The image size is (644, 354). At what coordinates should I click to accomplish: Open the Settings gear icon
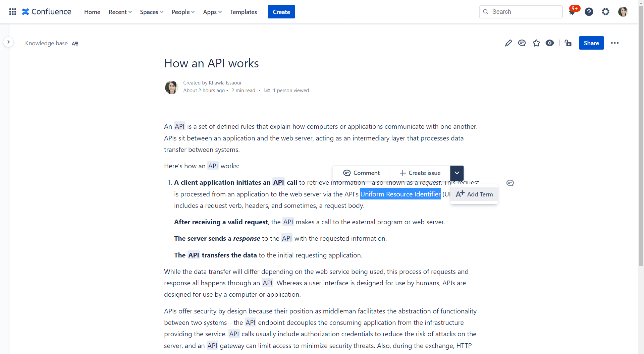[605, 12]
